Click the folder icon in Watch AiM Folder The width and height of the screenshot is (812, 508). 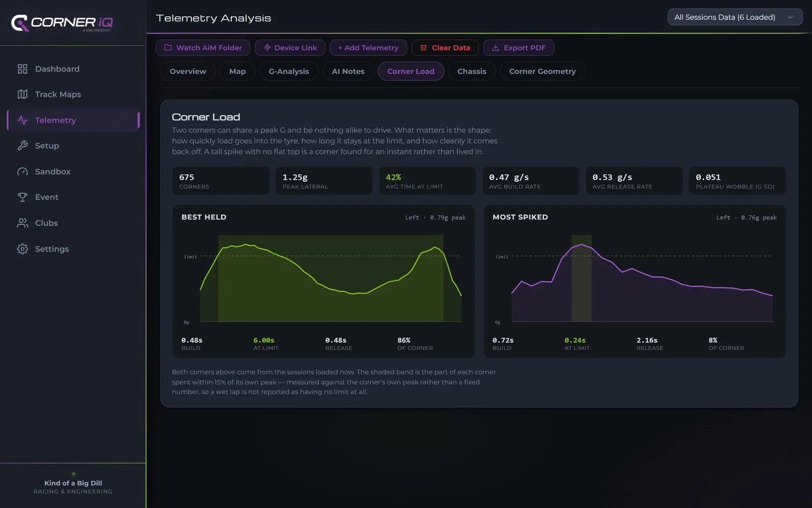(x=168, y=47)
